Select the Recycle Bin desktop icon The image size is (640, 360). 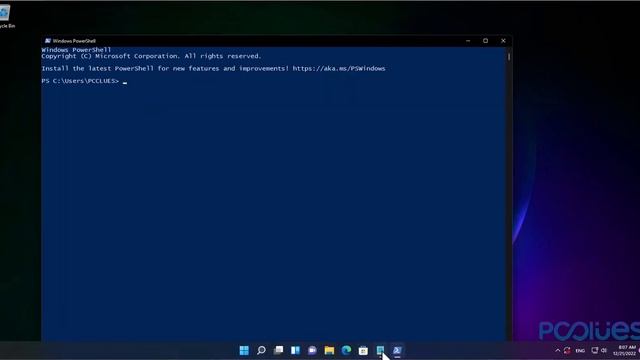pos(6,16)
